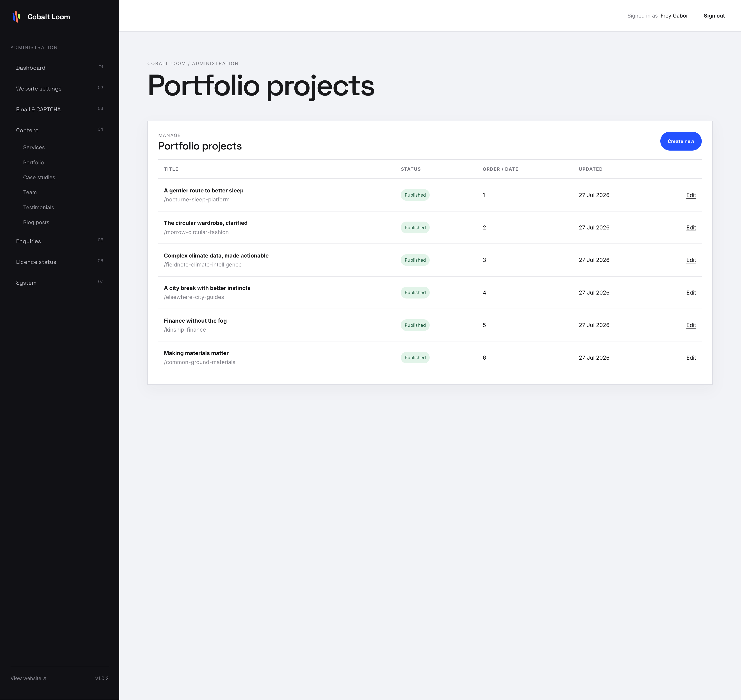Click the Frey Gabor profile link
Viewport: 741px width, 700px height.
[x=674, y=16]
